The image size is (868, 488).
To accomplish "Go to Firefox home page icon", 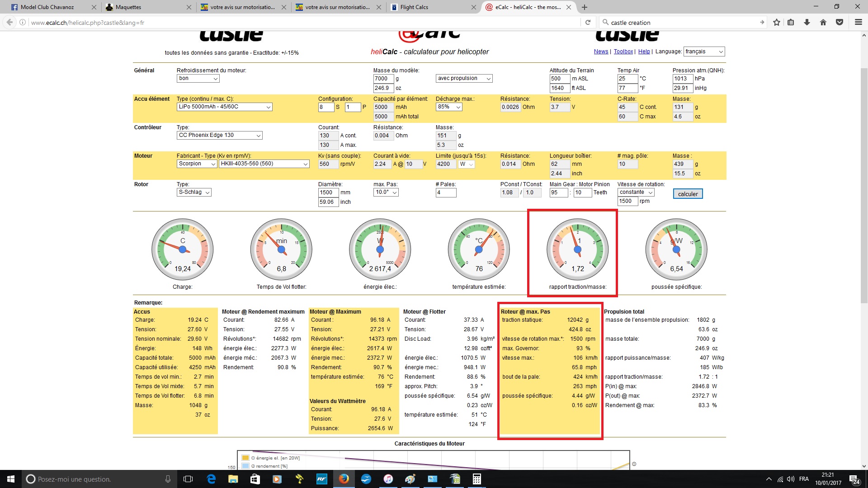I will click(x=823, y=22).
